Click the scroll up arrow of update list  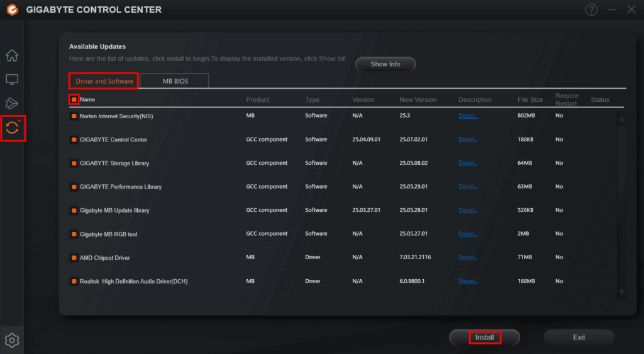(621, 119)
